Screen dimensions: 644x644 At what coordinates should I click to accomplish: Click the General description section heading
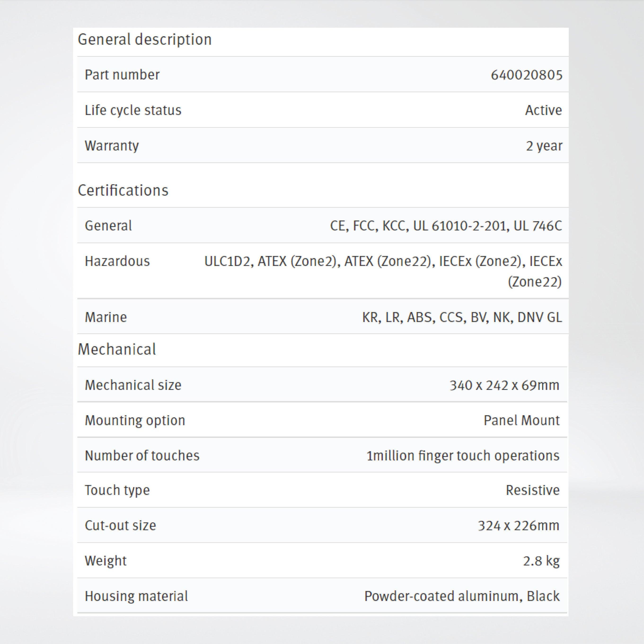pyautogui.click(x=145, y=40)
